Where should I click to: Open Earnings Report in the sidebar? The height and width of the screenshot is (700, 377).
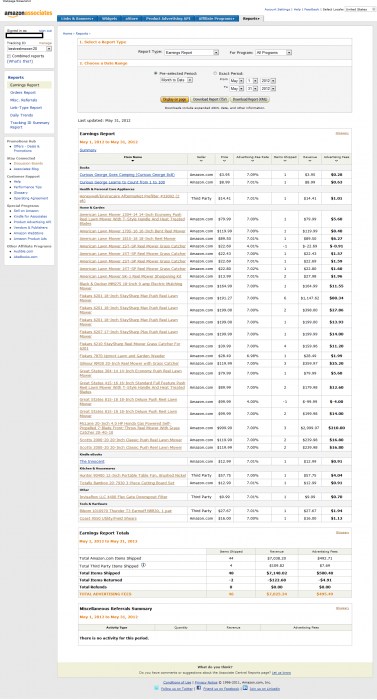[x=25, y=85]
